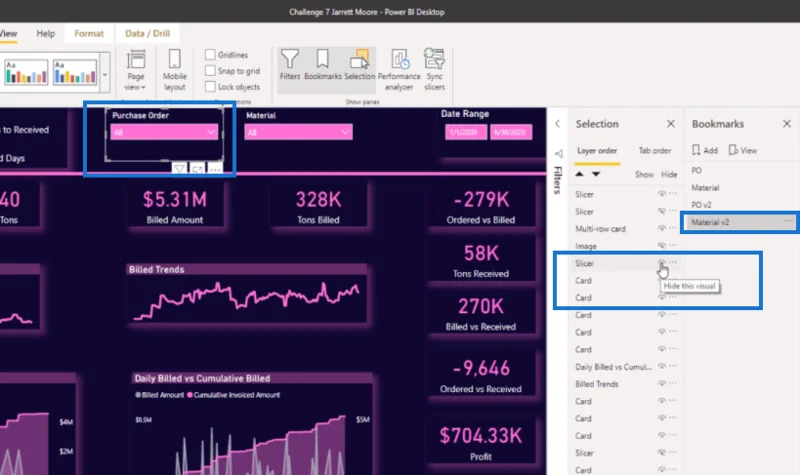Check the Lock objects option

(210, 87)
